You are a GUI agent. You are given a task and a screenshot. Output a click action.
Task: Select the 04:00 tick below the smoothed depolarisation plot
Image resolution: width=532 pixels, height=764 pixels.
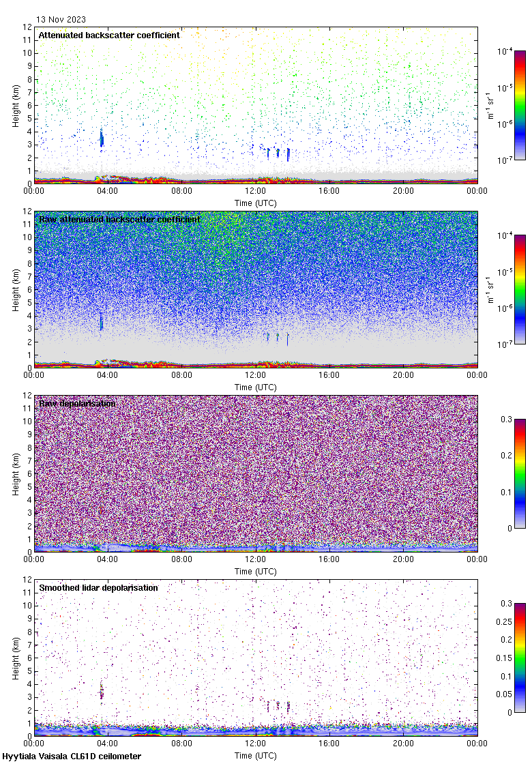[108, 744]
